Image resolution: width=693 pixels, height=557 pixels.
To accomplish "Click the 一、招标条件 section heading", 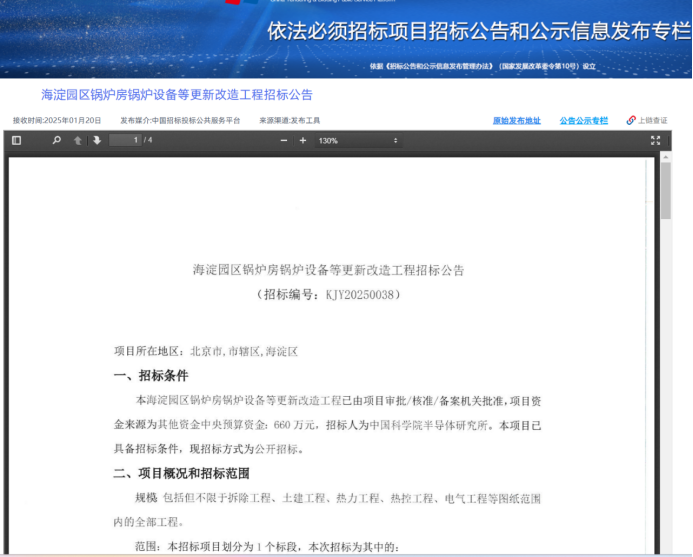I will 150,376.
